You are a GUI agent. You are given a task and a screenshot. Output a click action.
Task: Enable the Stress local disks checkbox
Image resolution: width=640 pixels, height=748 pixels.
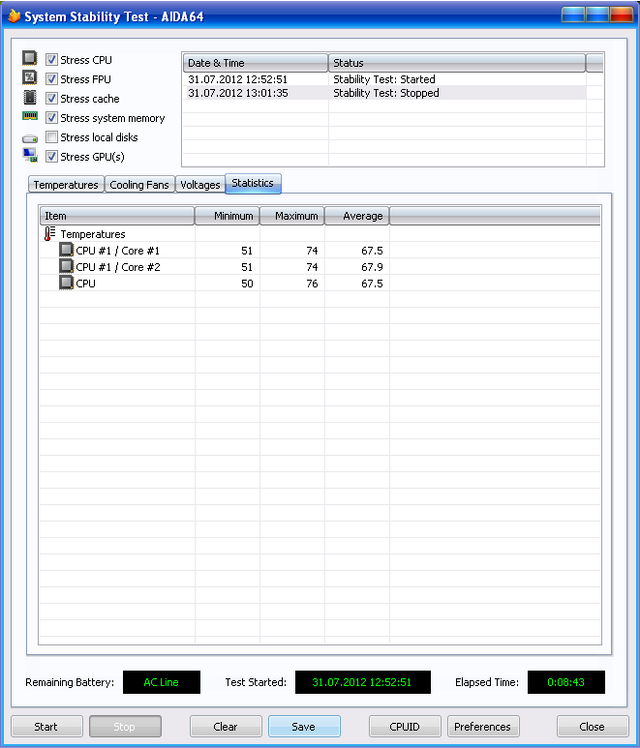click(51, 137)
